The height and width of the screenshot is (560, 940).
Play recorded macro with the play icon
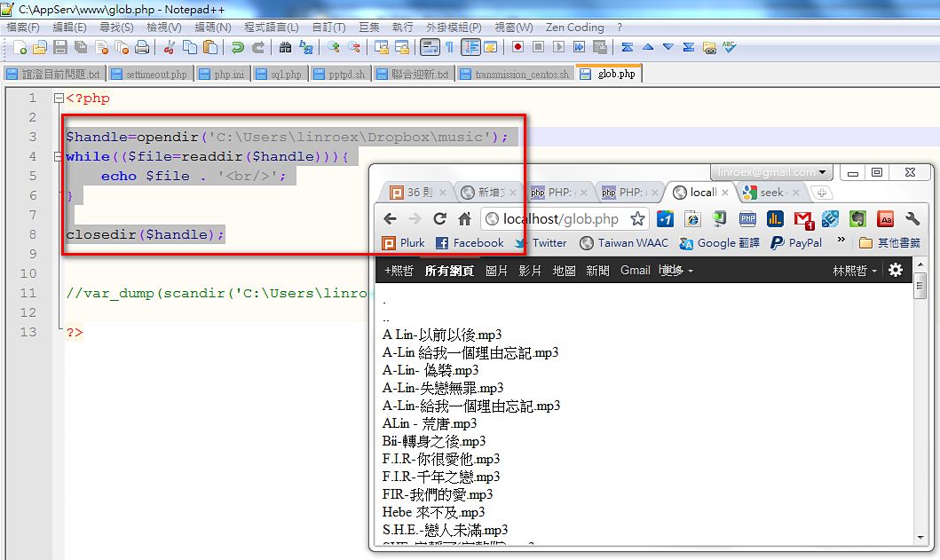(x=558, y=47)
